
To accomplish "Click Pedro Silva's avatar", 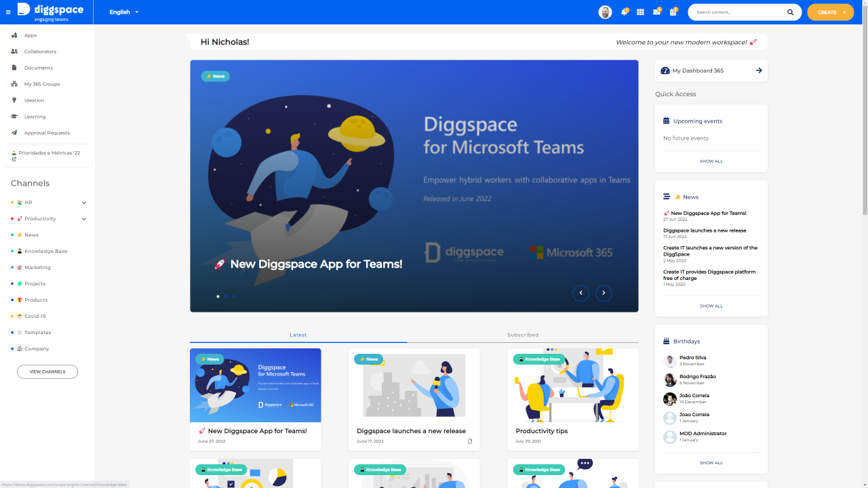I will (670, 361).
